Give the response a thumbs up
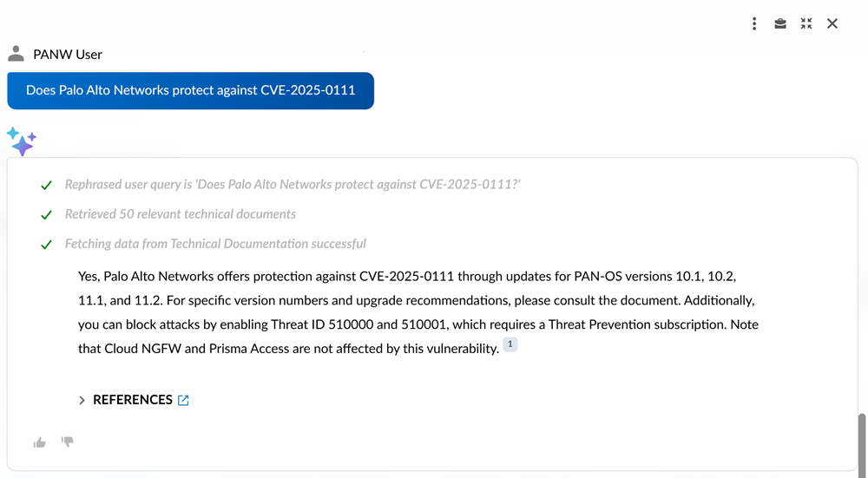Viewport: 868px width, 478px height. [x=40, y=442]
